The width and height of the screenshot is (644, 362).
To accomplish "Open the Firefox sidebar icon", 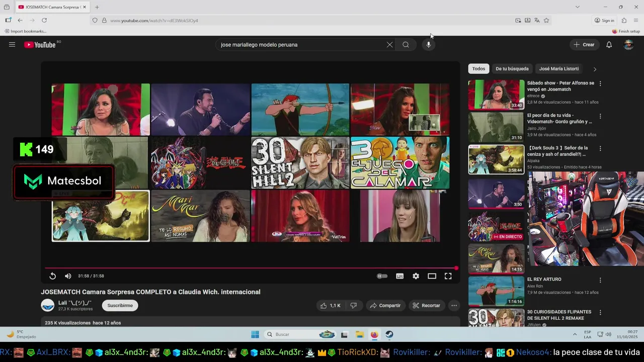I will tap(8, 20).
